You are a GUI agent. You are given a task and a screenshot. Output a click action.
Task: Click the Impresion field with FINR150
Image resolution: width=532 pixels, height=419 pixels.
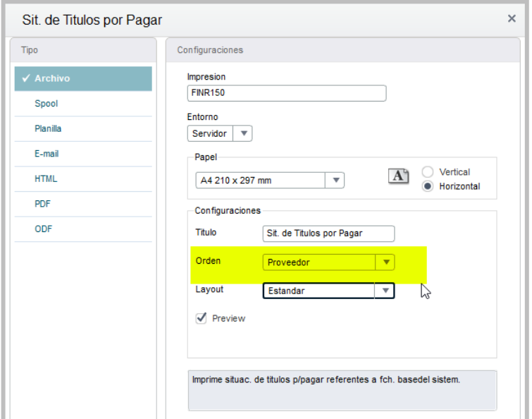click(287, 93)
